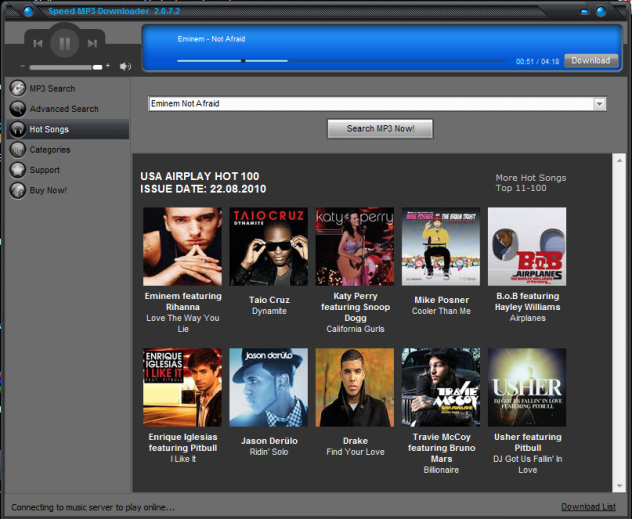Click the USA AIRPLAY HOT 100 heading

pos(200,176)
